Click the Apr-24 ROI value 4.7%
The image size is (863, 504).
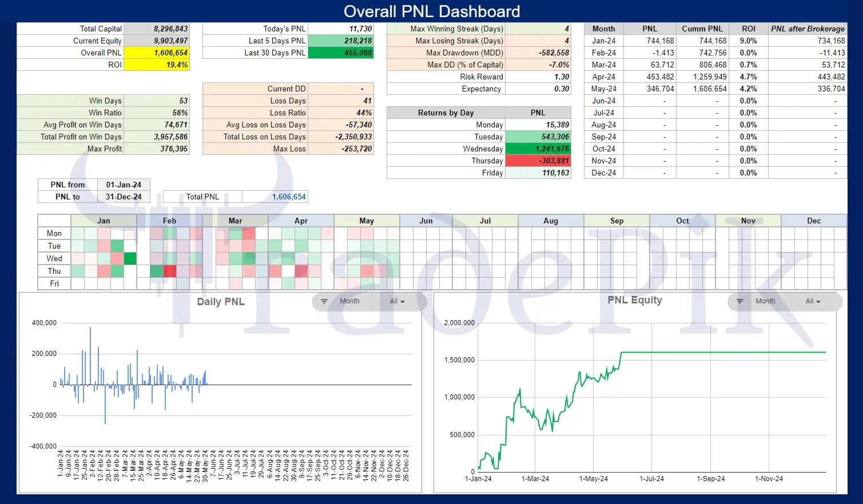click(749, 77)
